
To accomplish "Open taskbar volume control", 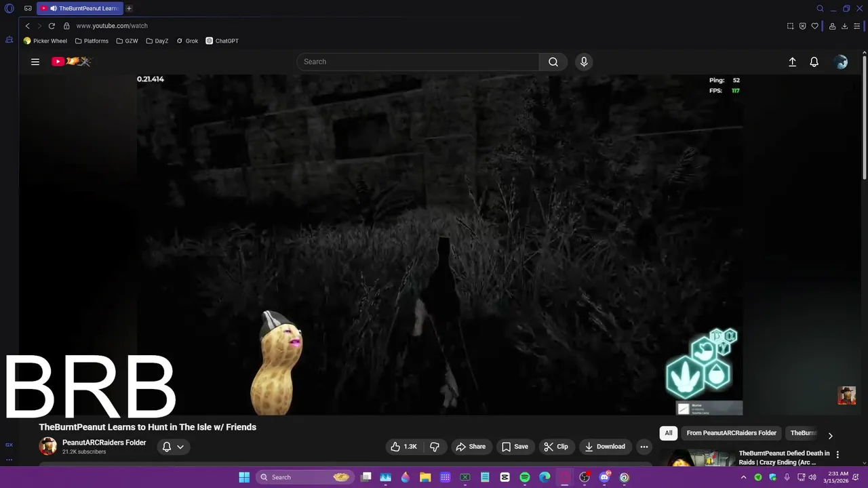I will pos(812,477).
